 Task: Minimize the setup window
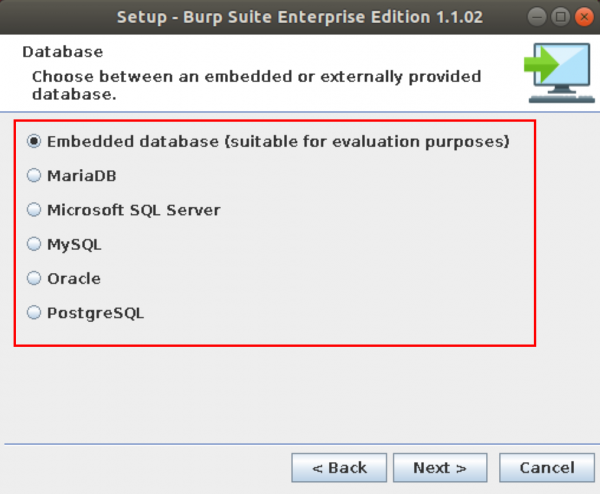[538, 17]
